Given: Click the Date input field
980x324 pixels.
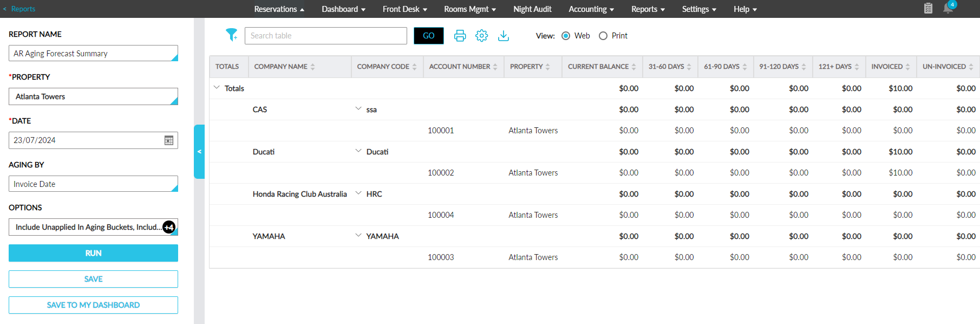Looking at the screenshot, I should click(x=93, y=140).
